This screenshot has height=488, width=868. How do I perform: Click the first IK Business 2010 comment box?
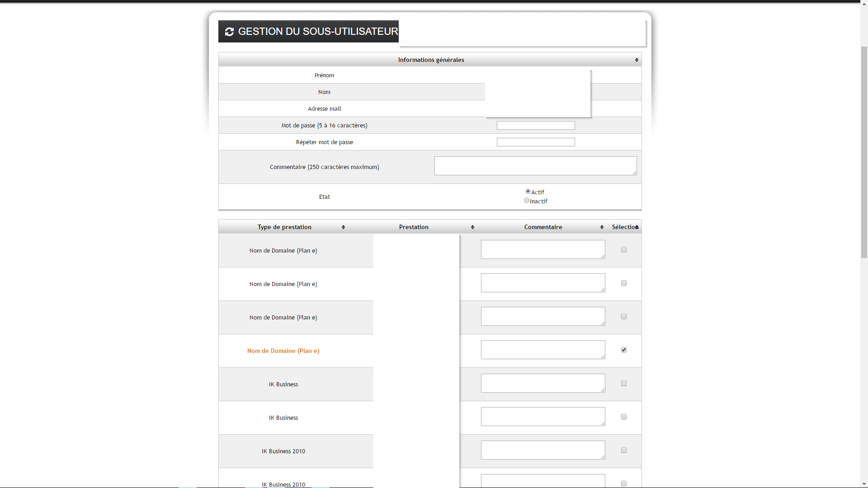(542, 450)
